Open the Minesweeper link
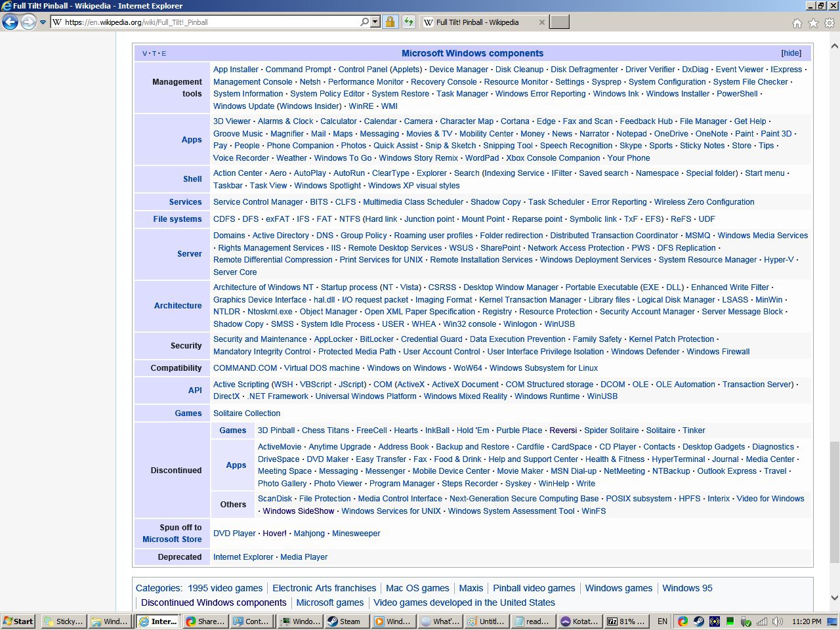This screenshot has height=630, width=840. point(356,534)
